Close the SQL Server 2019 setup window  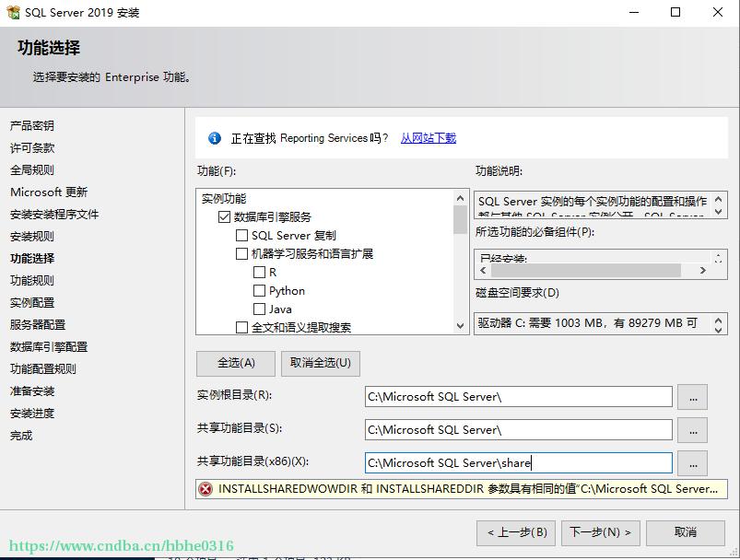717,12
